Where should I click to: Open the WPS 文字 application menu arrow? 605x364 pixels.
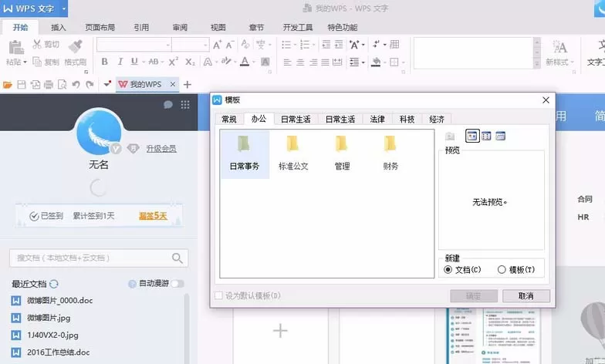[64, 8]
